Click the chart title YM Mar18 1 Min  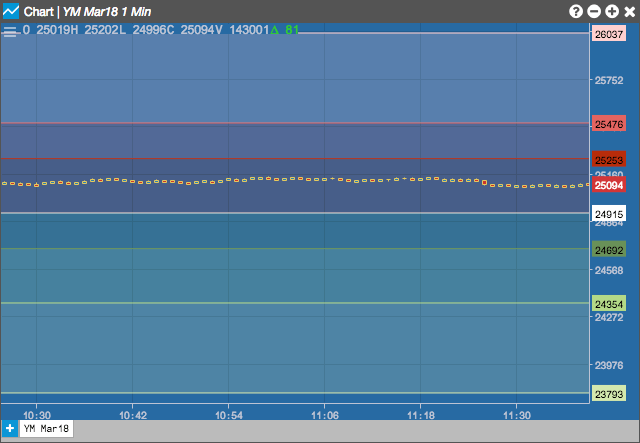point(107,11)
